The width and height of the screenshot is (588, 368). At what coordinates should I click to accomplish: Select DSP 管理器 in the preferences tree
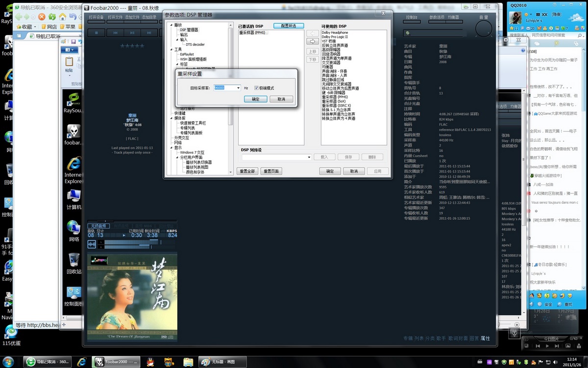[x=189, y=29]
